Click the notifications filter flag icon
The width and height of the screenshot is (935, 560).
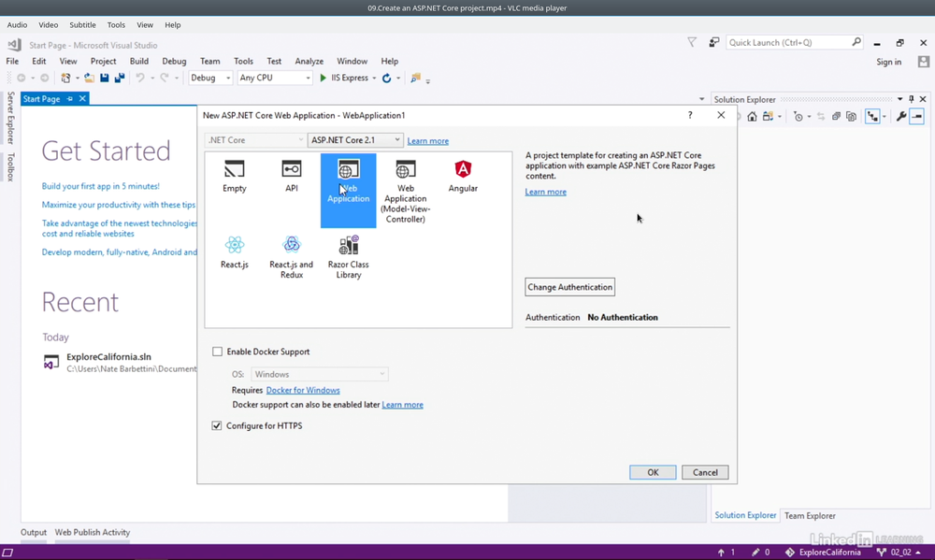(692, 42)
